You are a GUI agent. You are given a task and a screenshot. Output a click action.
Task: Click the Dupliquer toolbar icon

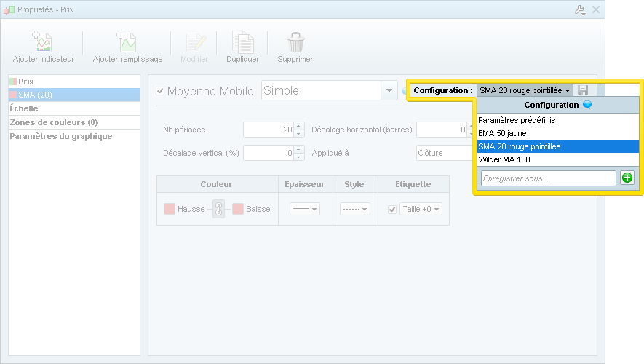[243, 42]
